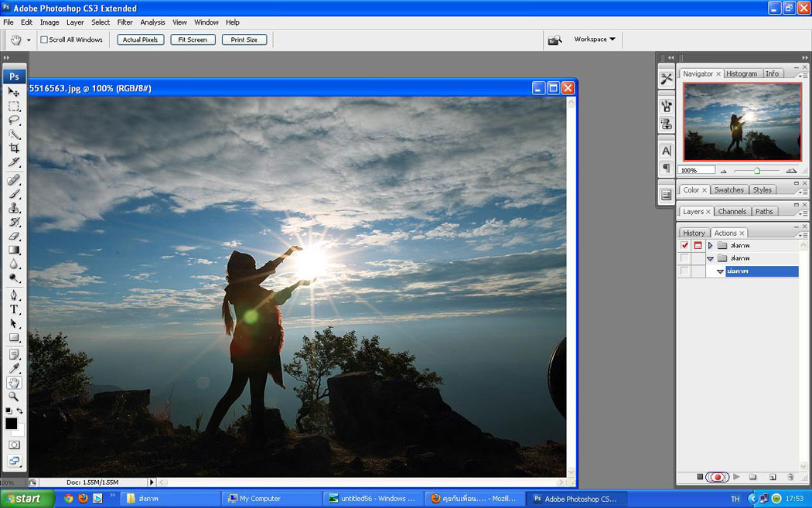
Task: Open the Workspace dropdown
Action: 595,39
